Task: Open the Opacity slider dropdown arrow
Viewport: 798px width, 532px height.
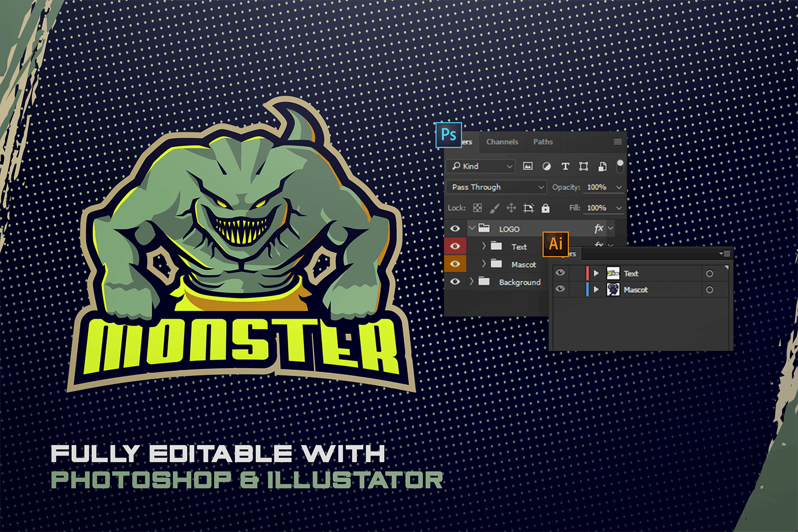Action: [x=619, y=187]
